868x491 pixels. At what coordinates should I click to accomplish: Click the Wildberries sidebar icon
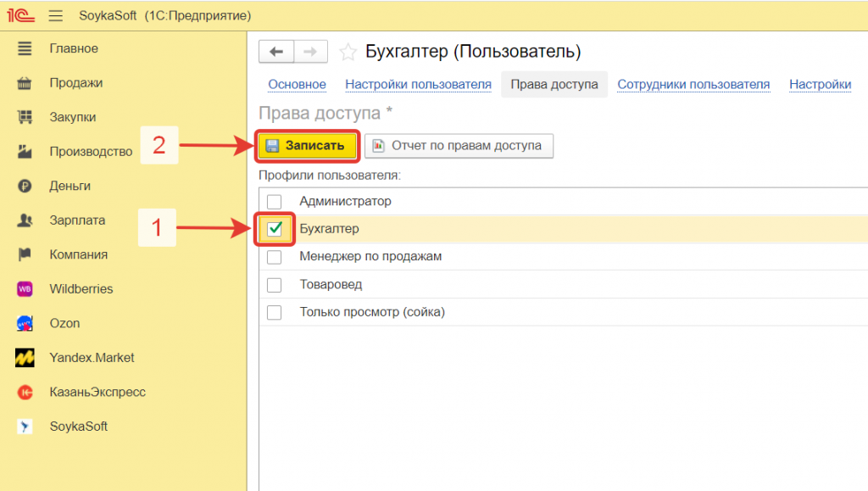(25, 289)
